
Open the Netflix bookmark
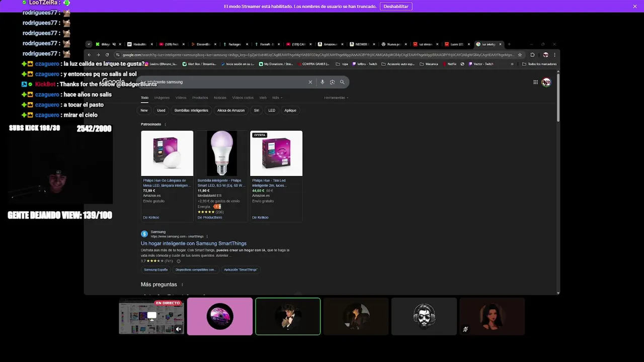click(x=449, y=64)
